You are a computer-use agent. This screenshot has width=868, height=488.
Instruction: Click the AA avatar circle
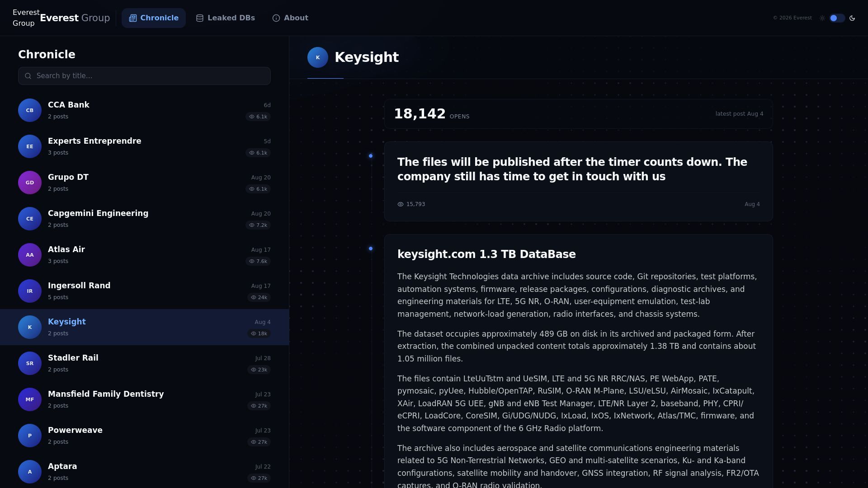30,255
